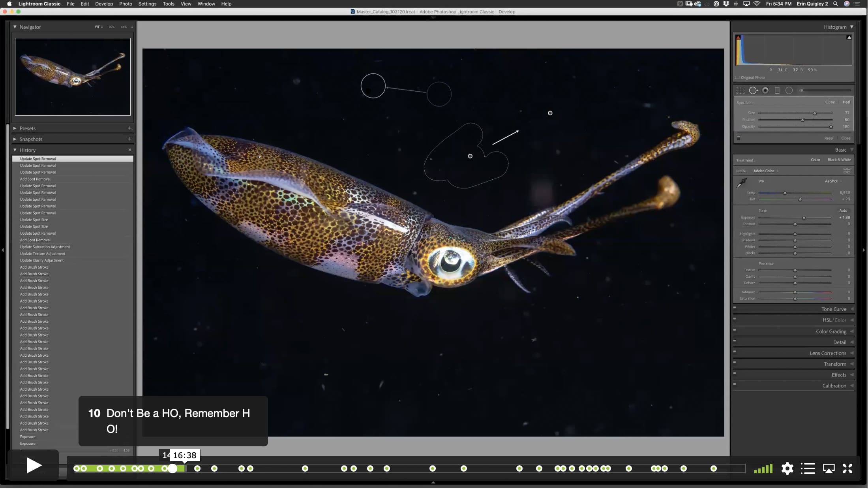868x489 pixels.
Task: Open the profile browser grid icon
Action: click(847, 171)
